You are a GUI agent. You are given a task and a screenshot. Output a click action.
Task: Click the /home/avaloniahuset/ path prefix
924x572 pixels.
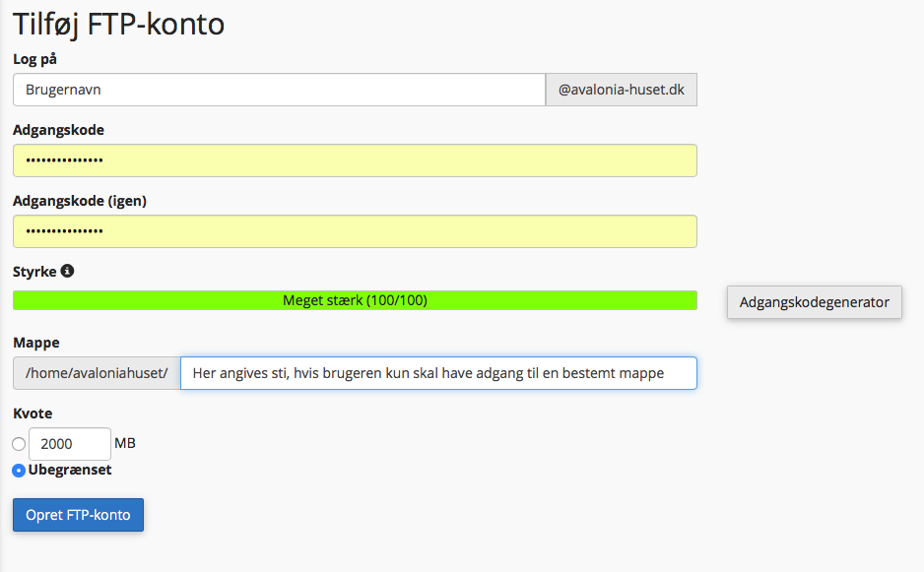coord(97,373)
